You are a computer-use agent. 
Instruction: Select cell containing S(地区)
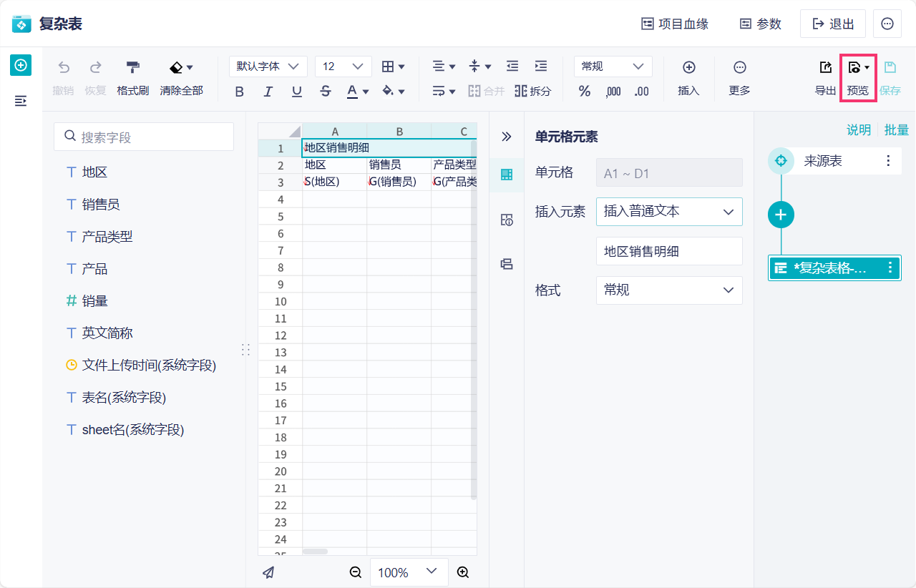335,182
